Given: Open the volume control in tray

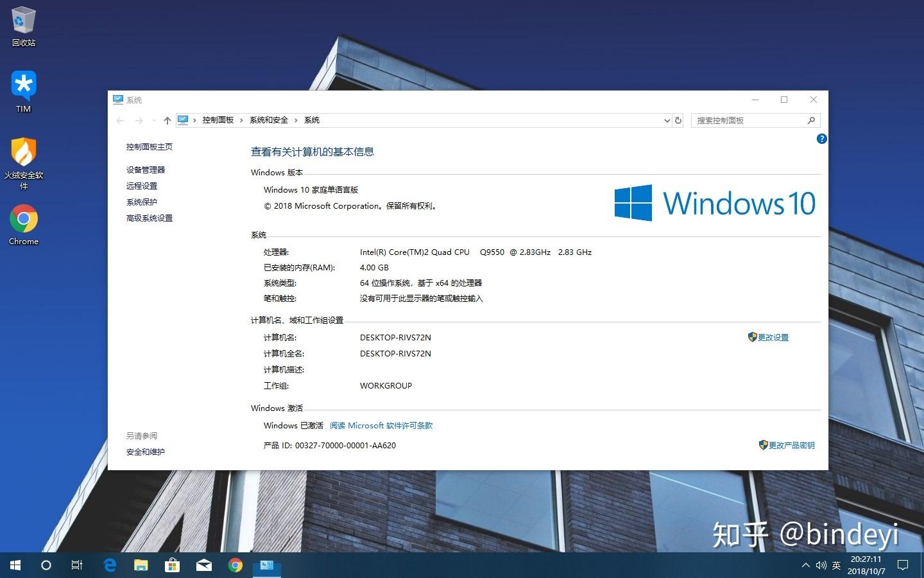Looking at the screenshot, I should (821, 565).
